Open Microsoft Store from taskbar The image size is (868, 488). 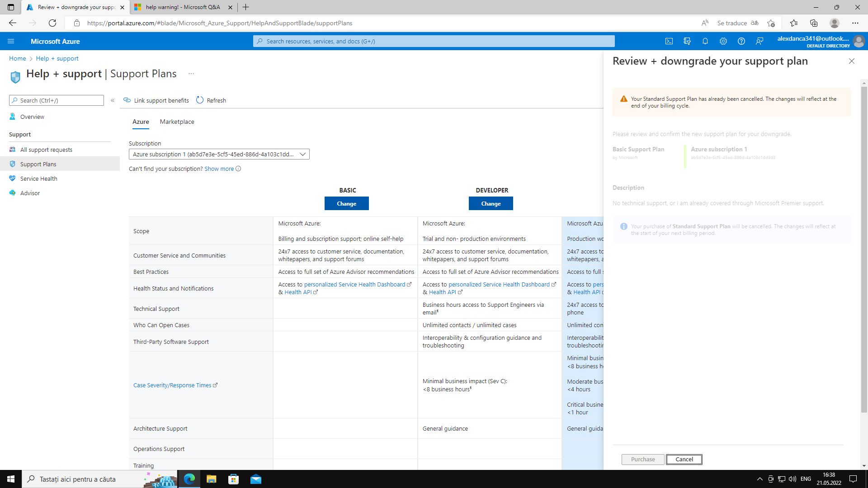coord(234,479)
